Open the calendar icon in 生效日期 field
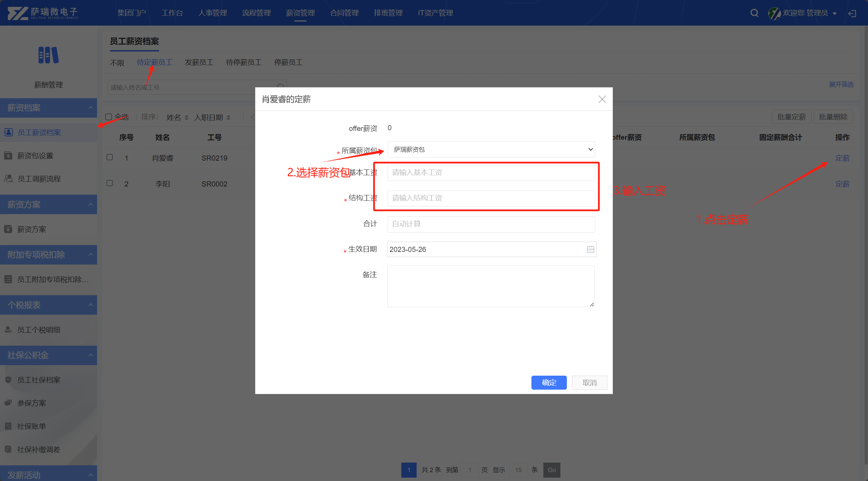The image size is (868, 481). point(590,250)
